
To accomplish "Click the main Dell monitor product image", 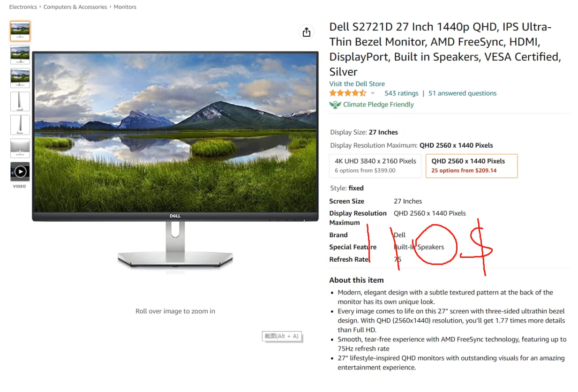I will pyautogui.click(x=175, y=159).
